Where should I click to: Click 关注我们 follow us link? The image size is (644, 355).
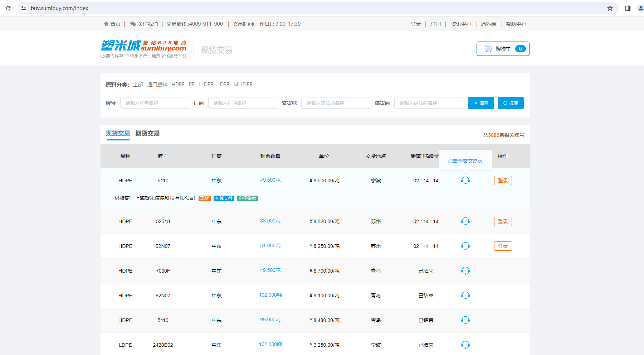[x=148, y=24]
